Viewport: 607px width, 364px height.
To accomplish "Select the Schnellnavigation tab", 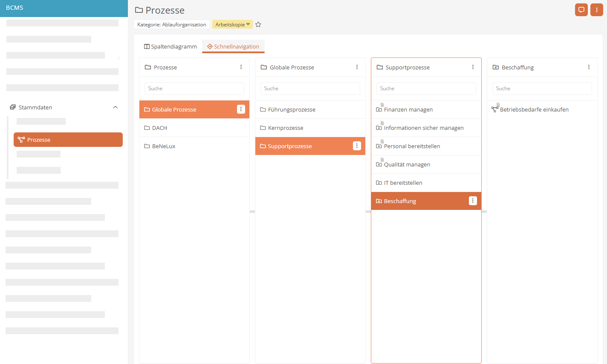I will (233, 46).
